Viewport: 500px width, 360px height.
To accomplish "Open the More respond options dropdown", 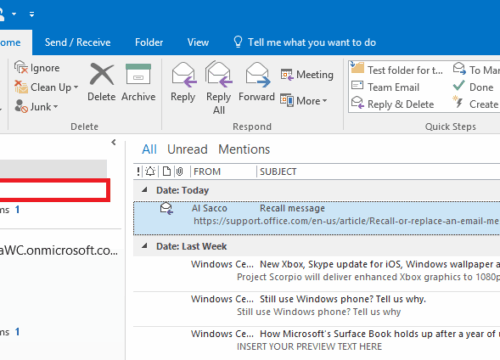I will click(x=304, y=101).
